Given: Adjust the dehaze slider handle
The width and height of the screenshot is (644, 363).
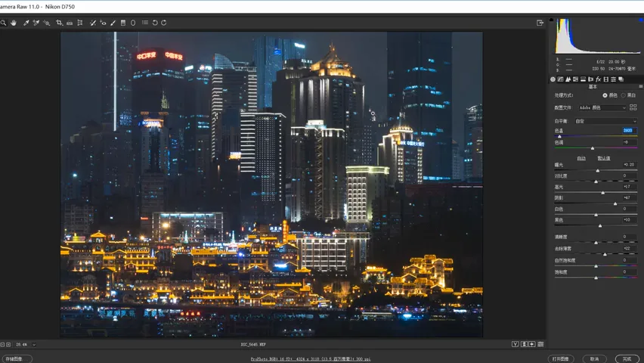Looking at the screenshot, I should pos(605,254).
